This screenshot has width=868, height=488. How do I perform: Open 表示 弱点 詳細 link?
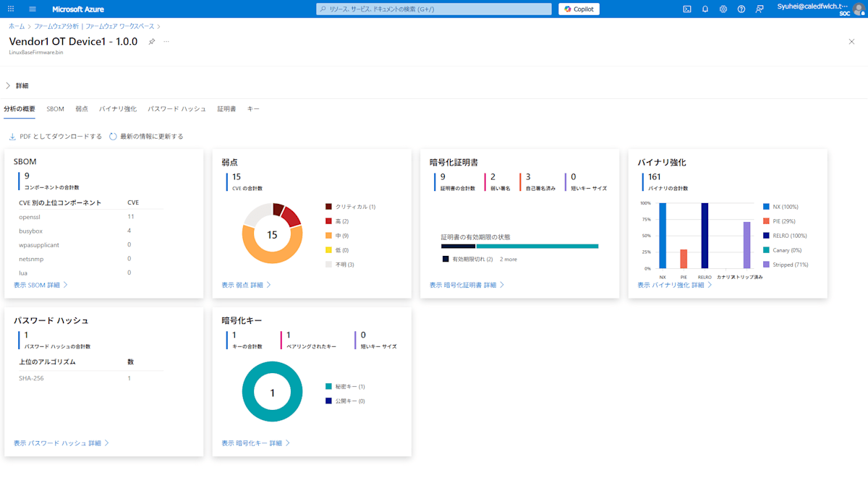pos(246,285)
